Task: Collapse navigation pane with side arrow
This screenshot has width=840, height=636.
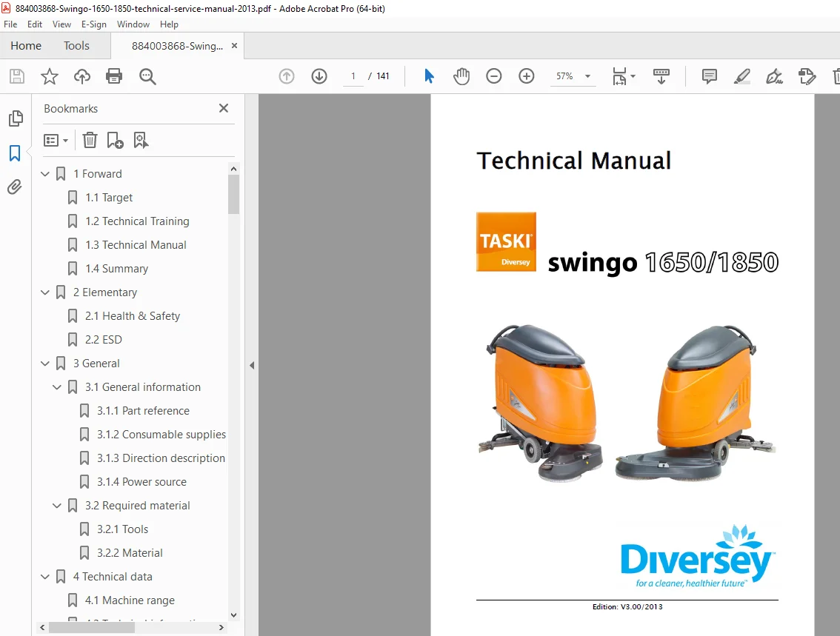Action: [252, 365]
